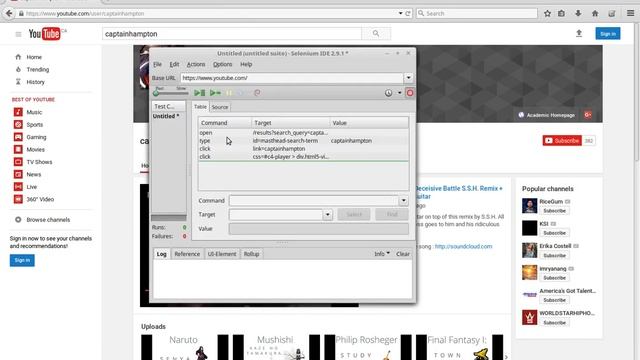Apply rollup rules swirl icon
The width and height of the screenshot is (640, 360).
click(x=257, y=93)
